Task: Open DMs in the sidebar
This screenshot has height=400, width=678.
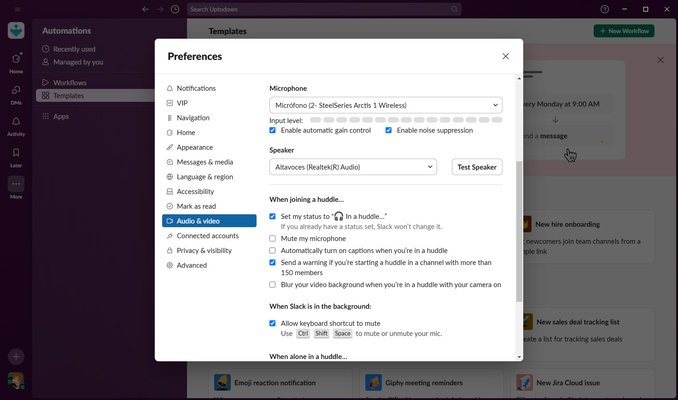Action: (x=16, y=94)
